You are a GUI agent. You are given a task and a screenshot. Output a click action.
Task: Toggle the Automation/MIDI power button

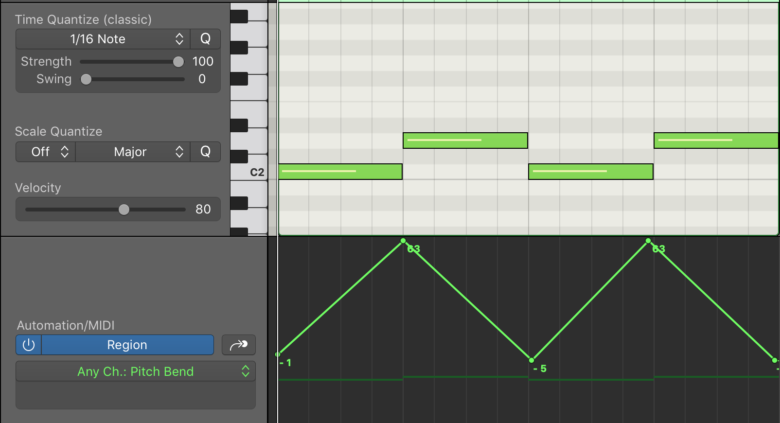click(x=28, y=345)
